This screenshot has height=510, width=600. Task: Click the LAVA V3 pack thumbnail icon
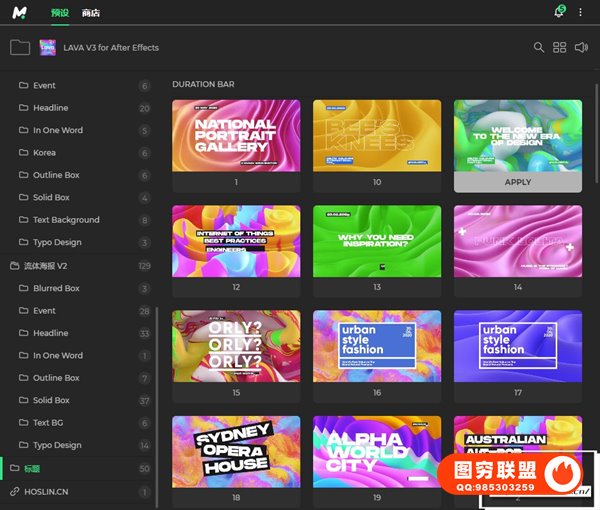coord(47,47)
